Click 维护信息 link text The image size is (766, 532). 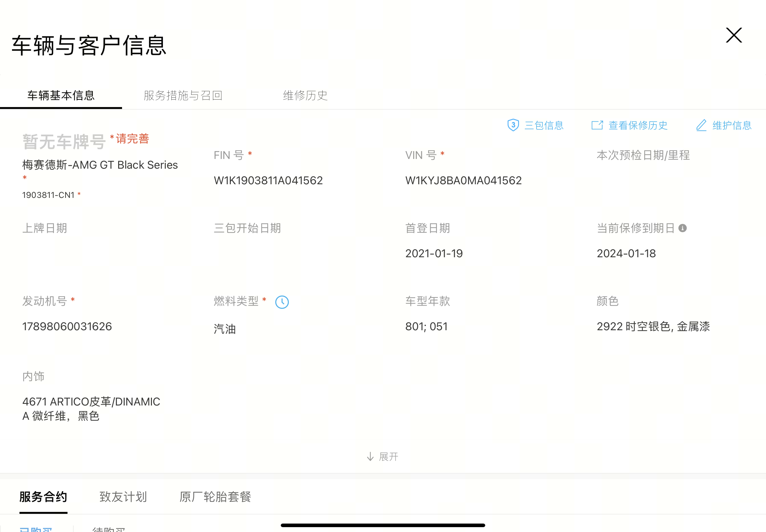click(732, 125)
